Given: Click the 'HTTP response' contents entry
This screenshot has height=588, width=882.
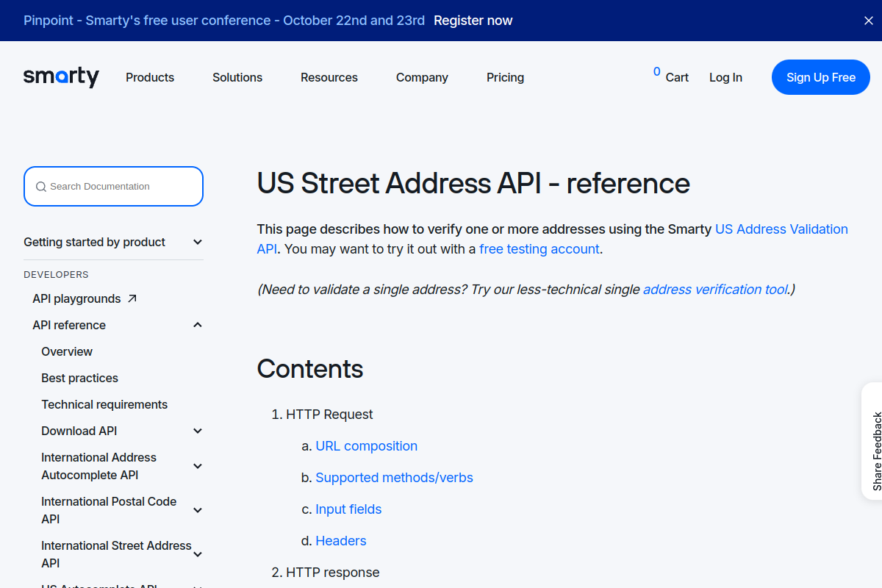Looking at the screenshot, I should coord(333,573).
